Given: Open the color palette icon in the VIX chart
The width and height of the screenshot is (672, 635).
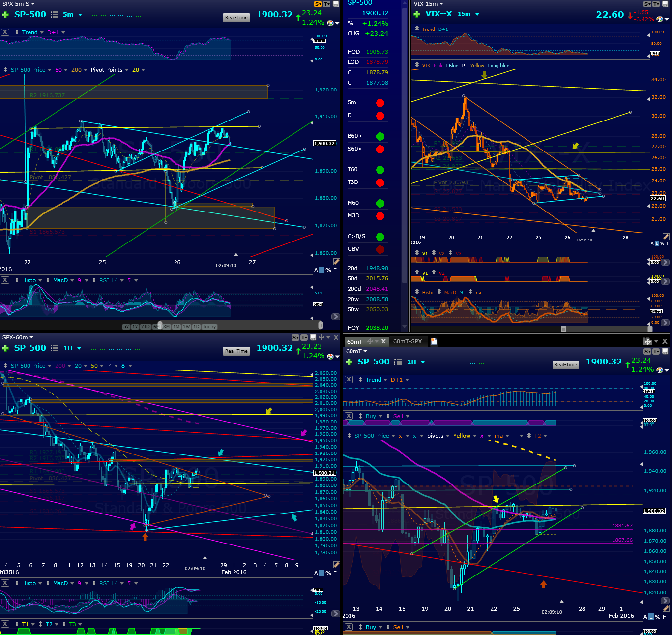Looking at the screenshot, I should (x=660, y=19).
